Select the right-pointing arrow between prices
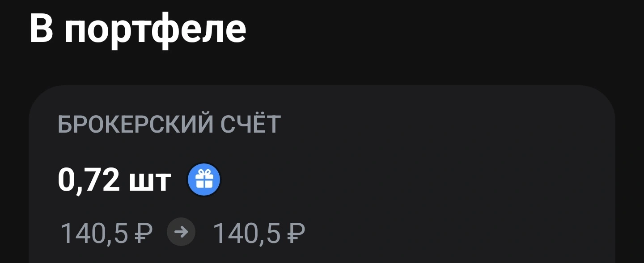 coord(181,232)
